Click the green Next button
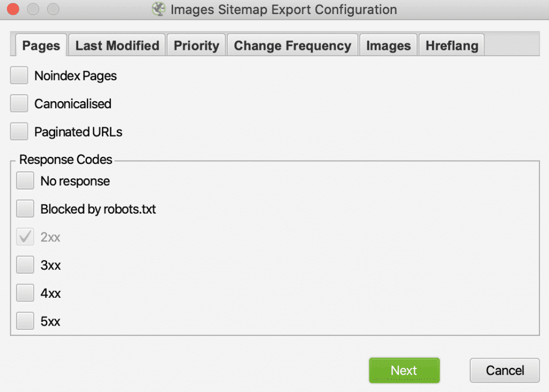This screenshot has height=392, width=549. coord(404,371)
